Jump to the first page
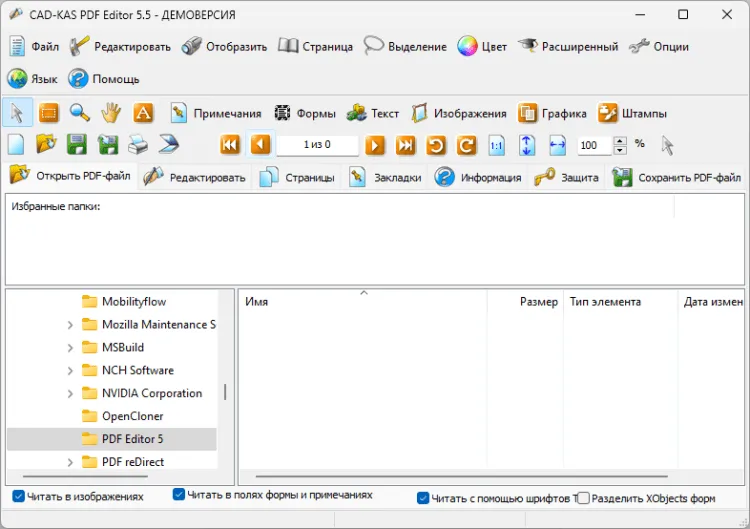 (x=230, y=144)
